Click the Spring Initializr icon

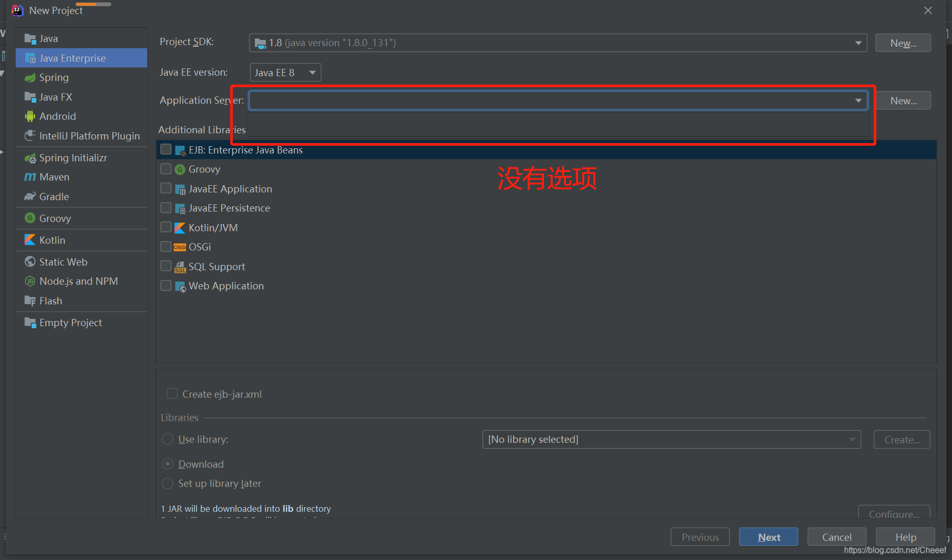coord(30,158)
